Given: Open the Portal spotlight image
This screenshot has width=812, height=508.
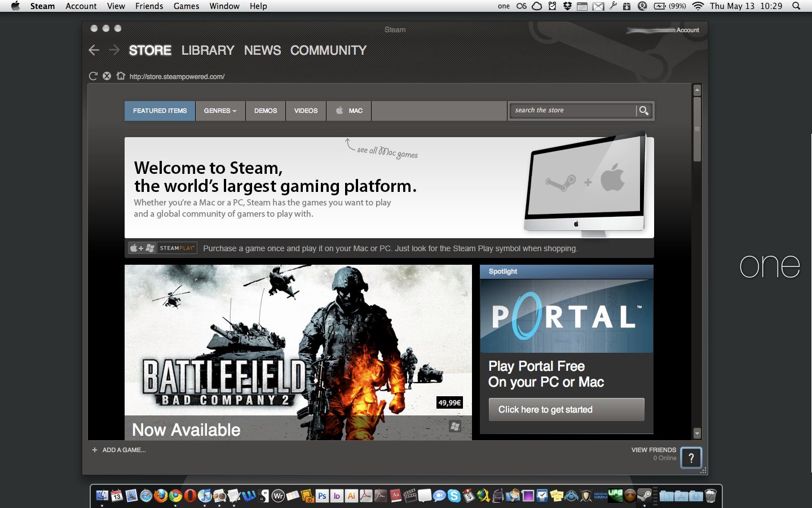Looking at the screenshot, I should 566,316.
